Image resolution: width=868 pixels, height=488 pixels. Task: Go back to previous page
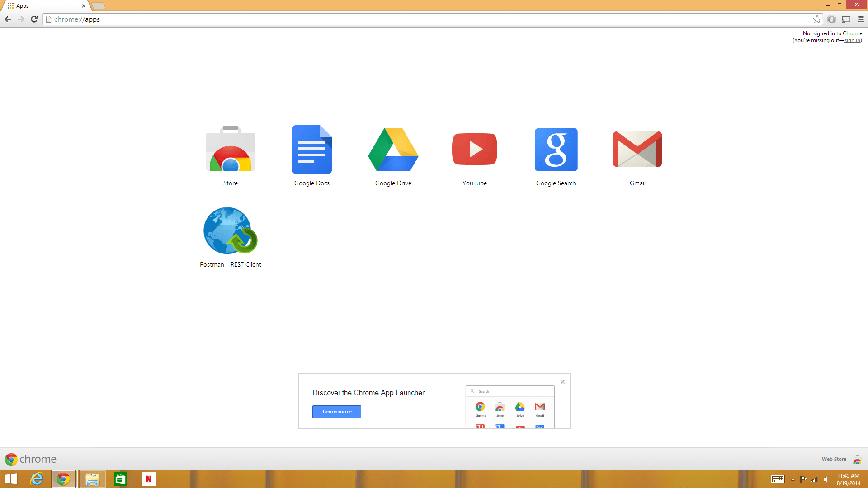point(8,19)
